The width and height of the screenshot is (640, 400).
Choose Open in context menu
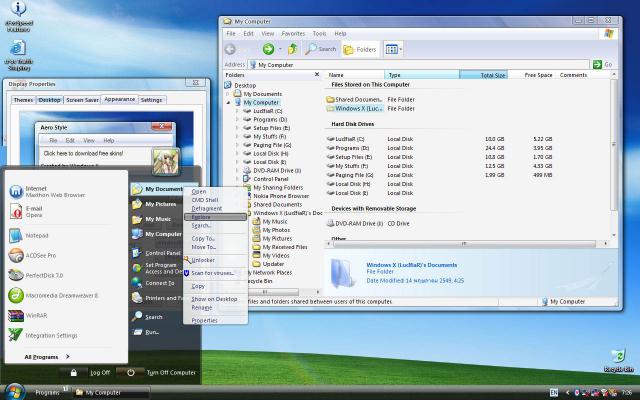click(x=199, y=191)
